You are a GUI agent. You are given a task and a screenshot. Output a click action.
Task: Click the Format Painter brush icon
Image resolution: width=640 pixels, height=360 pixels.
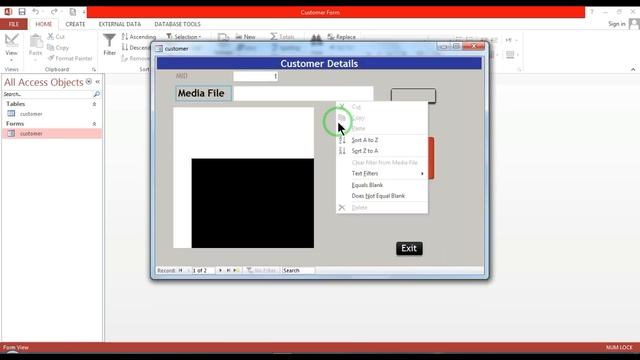pos(51,58)
